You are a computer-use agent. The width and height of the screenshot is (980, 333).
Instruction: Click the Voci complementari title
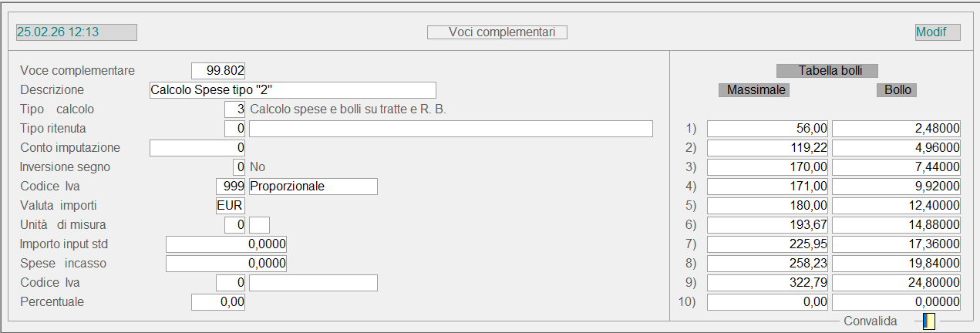pos(497,32)
